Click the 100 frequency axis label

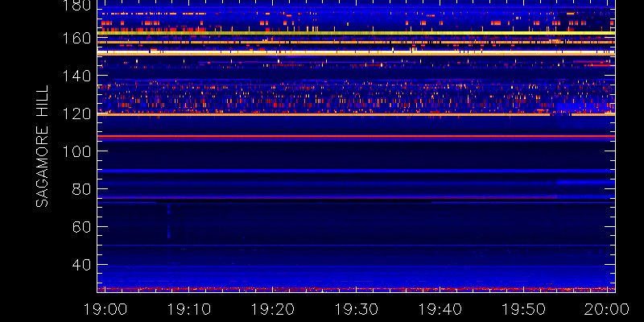pos(77,151)
